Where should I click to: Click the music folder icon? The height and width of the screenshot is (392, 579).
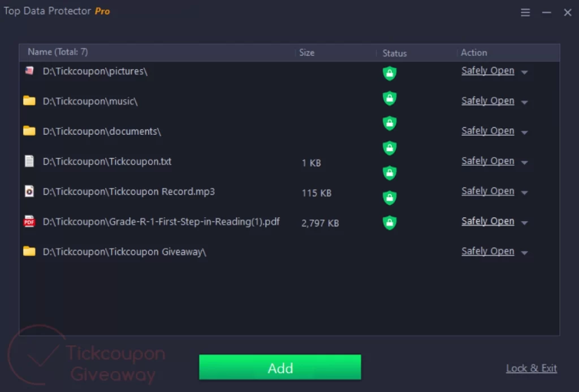tap(29, 101)
